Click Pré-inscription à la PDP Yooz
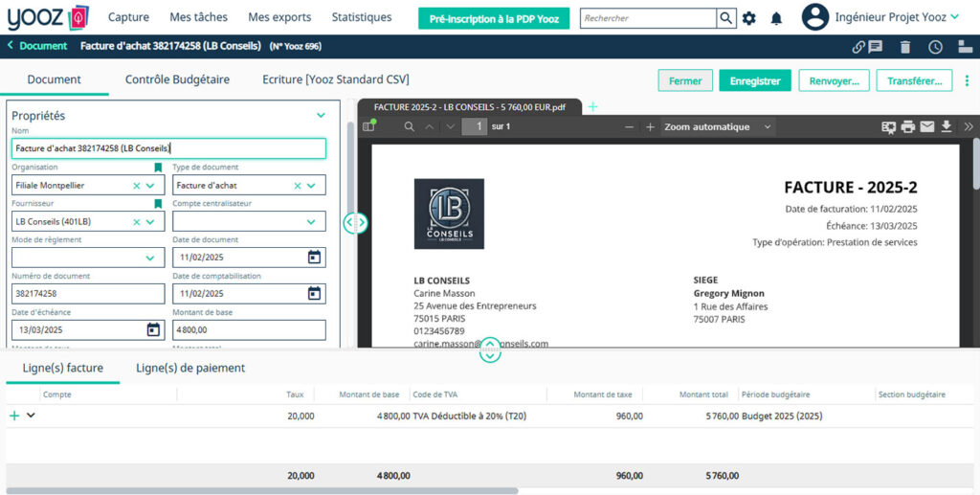This screenshot has height=495, width=980. (x=494, y=19)
